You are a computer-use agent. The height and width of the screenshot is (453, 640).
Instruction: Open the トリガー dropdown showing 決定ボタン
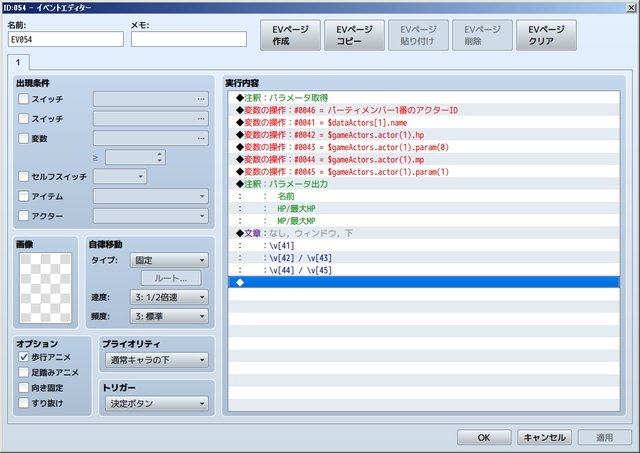[x=157, y=404]
